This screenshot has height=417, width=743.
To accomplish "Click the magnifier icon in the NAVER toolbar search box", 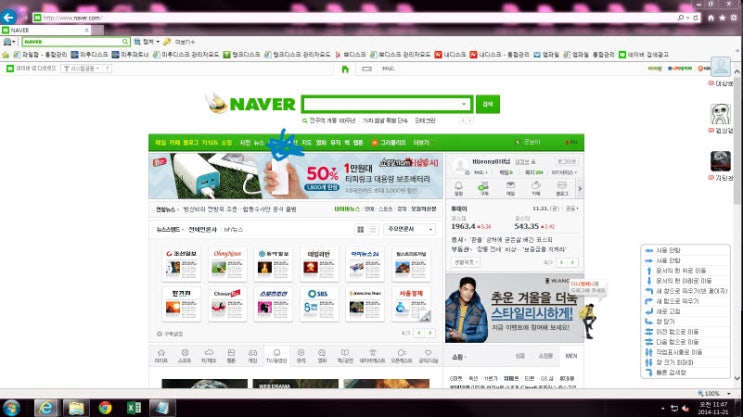I will (125, 42).
